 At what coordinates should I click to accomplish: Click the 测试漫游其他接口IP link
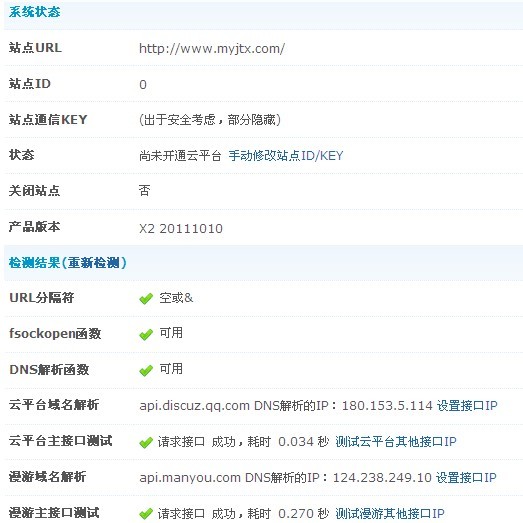click(x=390, y=513)
